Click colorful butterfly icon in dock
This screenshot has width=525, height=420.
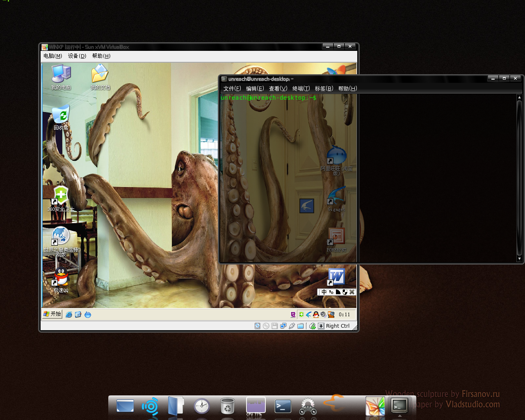375,406
